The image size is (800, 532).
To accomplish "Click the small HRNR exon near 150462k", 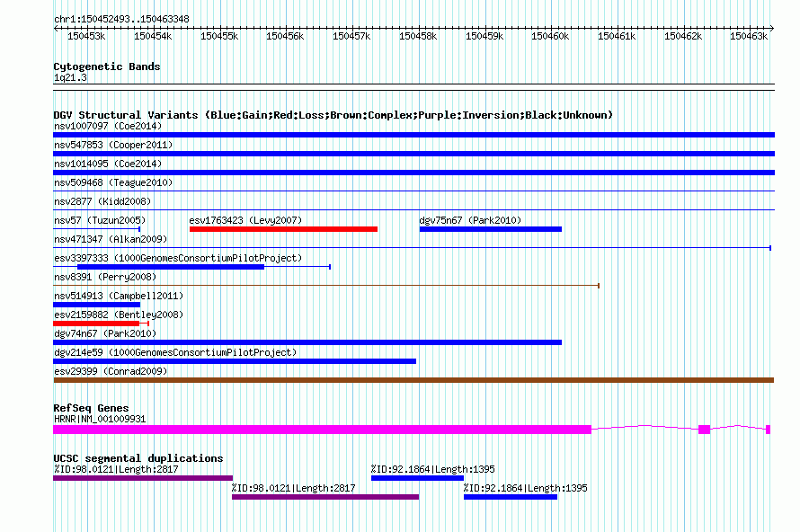I will 704,430.
